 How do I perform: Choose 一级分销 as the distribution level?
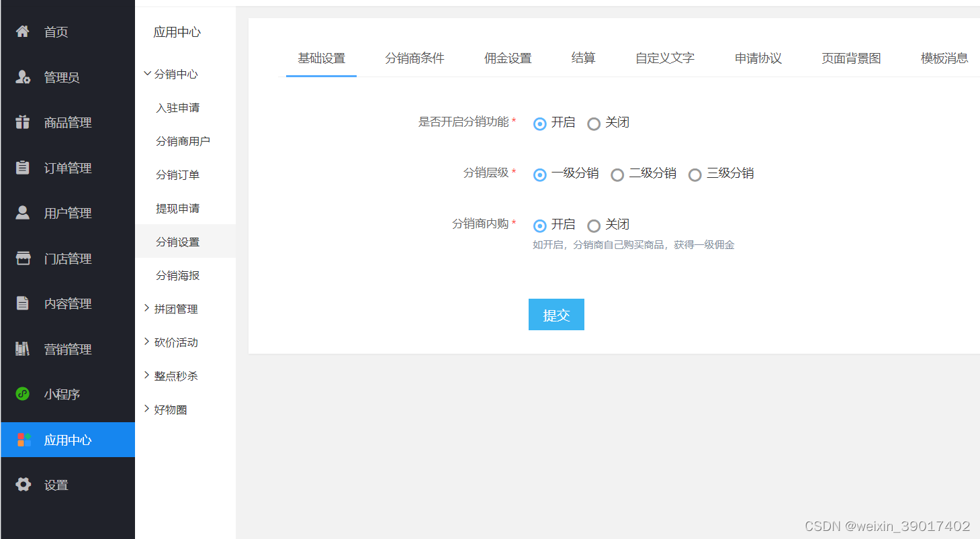(x=539, y=175)
